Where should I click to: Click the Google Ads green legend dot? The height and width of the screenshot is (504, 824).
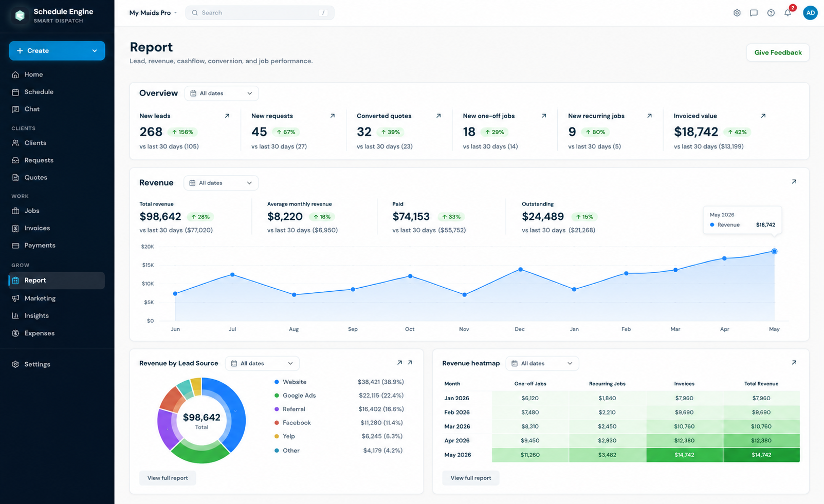pos(277,396)
